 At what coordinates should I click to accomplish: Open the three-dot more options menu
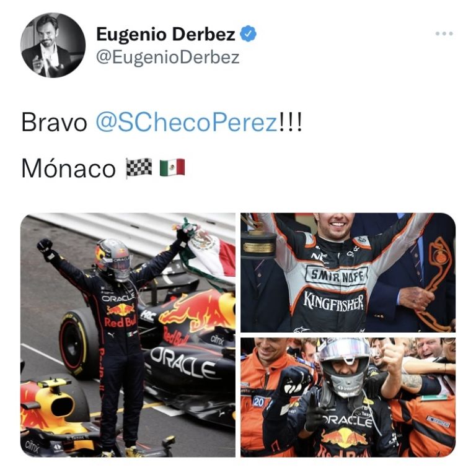click(x=444, y=33)
